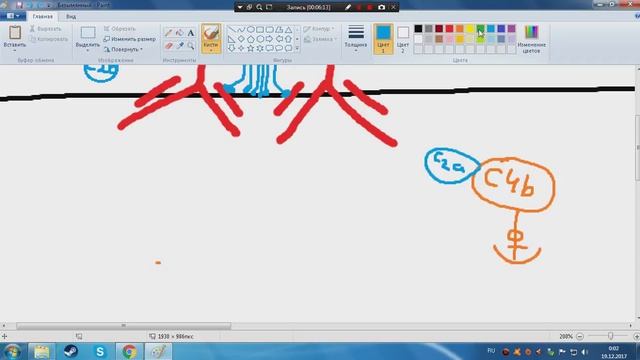This screenshot has width=640, height=360.
Task: Switch to the Вид ribbon tab
Action: 71,17
